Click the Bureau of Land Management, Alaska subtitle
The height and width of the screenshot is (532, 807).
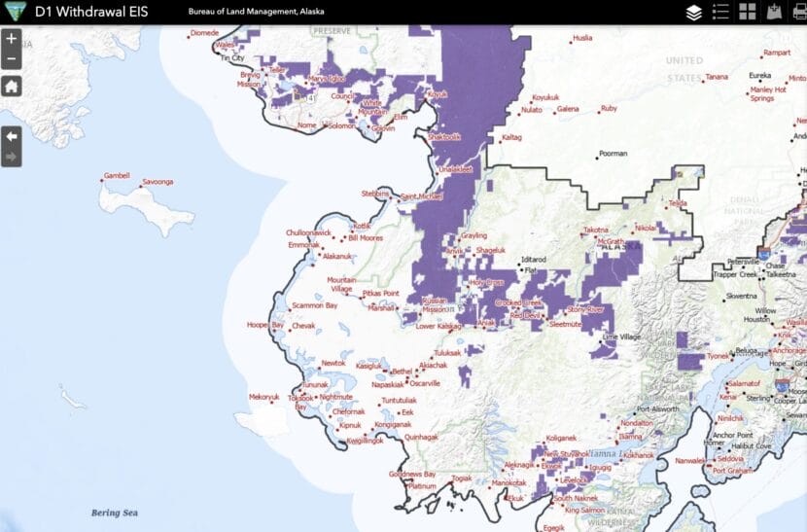[256, 13]
